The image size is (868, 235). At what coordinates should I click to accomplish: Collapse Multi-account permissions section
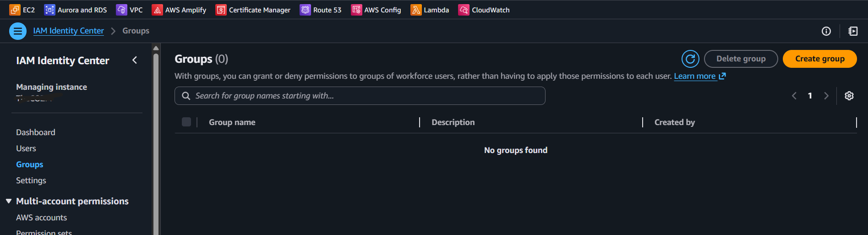9,201
